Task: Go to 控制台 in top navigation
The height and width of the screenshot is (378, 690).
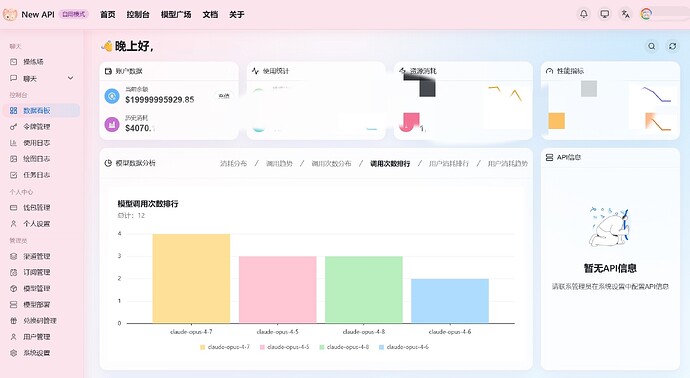Action: [138, 15]
